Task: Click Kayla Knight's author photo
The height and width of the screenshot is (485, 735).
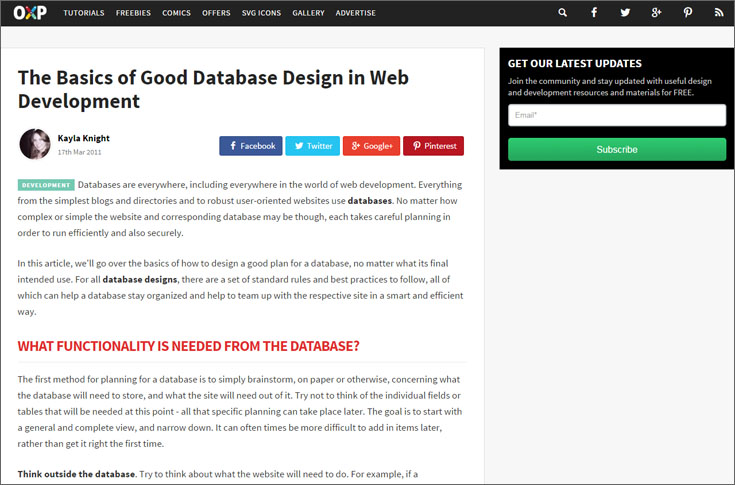Action: (35, 144)
